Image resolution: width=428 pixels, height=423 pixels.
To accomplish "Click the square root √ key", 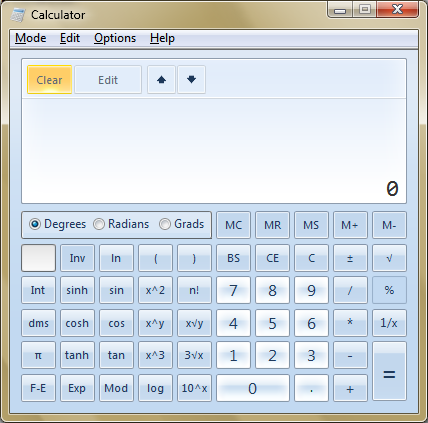I will [x=389, y=258].
